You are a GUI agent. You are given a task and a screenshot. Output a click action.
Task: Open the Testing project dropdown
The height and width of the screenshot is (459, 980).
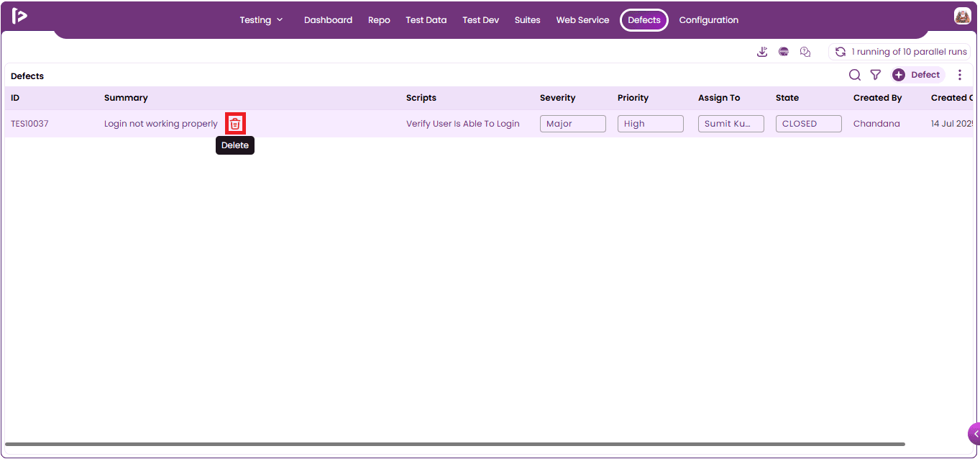click(x=262, y=20)
